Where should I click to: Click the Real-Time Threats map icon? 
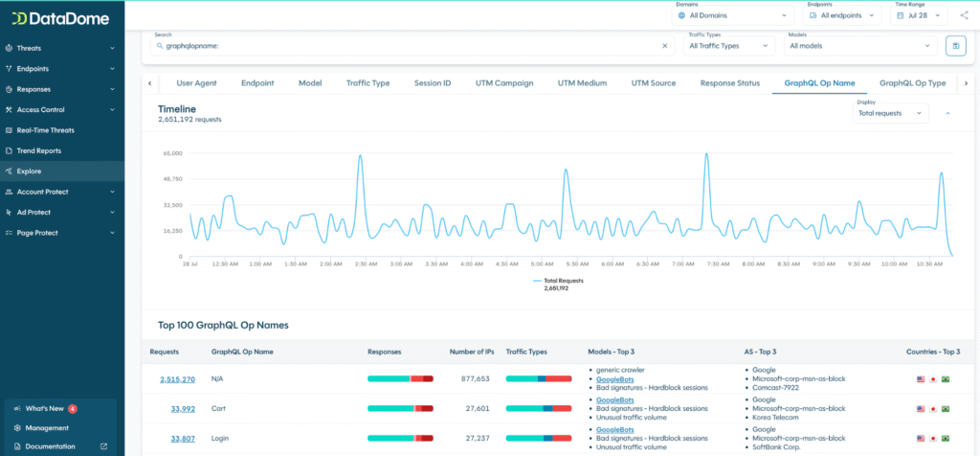point(9,130)
